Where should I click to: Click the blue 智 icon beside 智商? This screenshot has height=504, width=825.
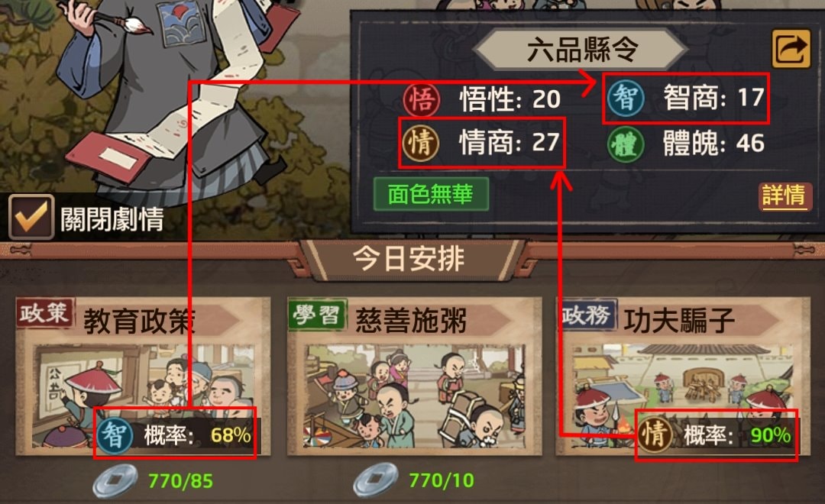pyautogui.click(x=626, y=98)
